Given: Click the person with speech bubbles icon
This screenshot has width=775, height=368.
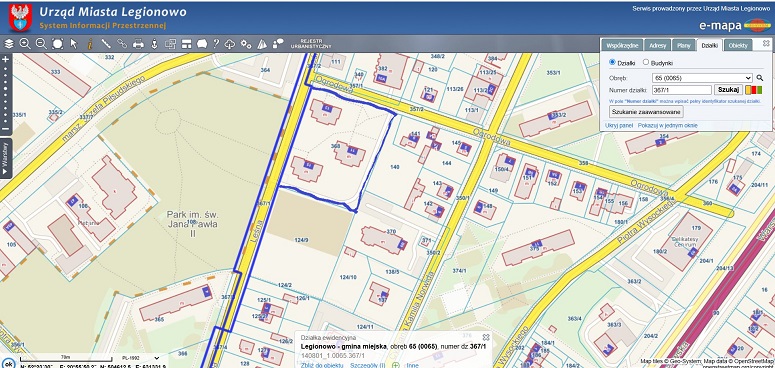Looking at the screenshot, I should point(278,43).
